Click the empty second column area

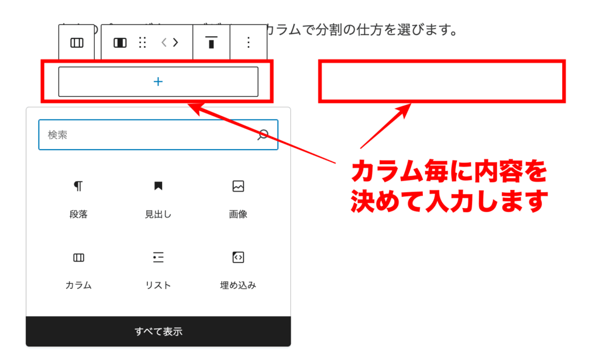pyautogui.click(x=442, y=82)
